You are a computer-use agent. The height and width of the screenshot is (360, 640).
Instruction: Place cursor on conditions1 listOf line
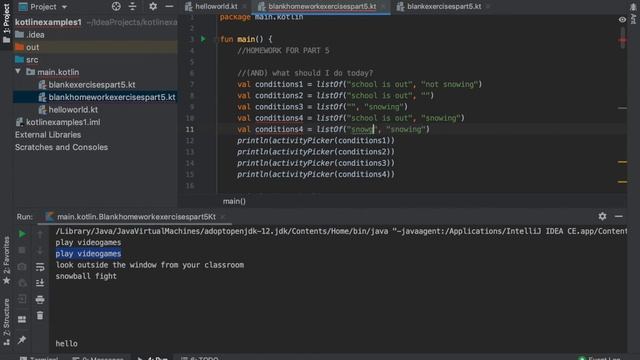(359, 84)
